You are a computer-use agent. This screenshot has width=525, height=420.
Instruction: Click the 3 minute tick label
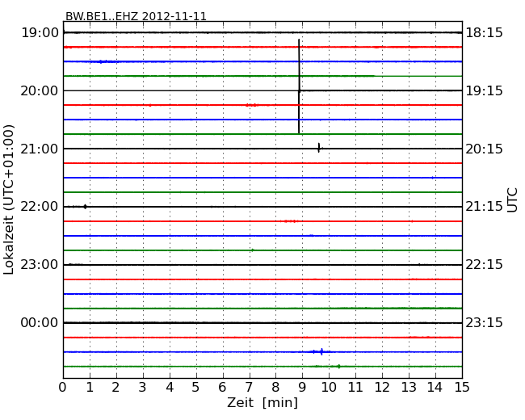pos(143,387)
